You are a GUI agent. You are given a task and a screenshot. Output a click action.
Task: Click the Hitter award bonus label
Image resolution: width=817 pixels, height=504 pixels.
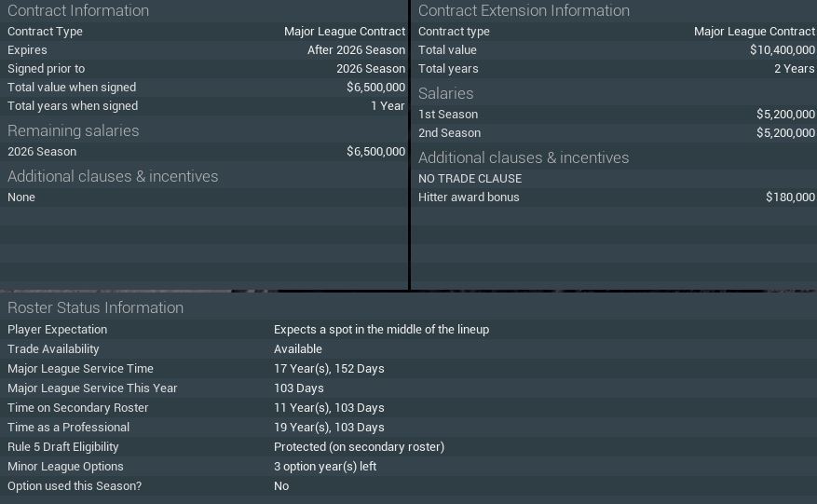(x=469, y=198)
